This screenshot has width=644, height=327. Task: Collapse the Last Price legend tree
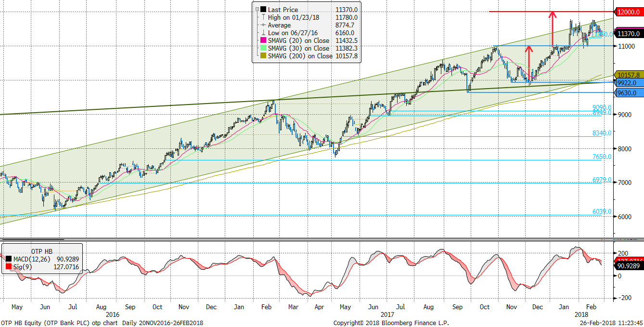[x=257, y=10]
